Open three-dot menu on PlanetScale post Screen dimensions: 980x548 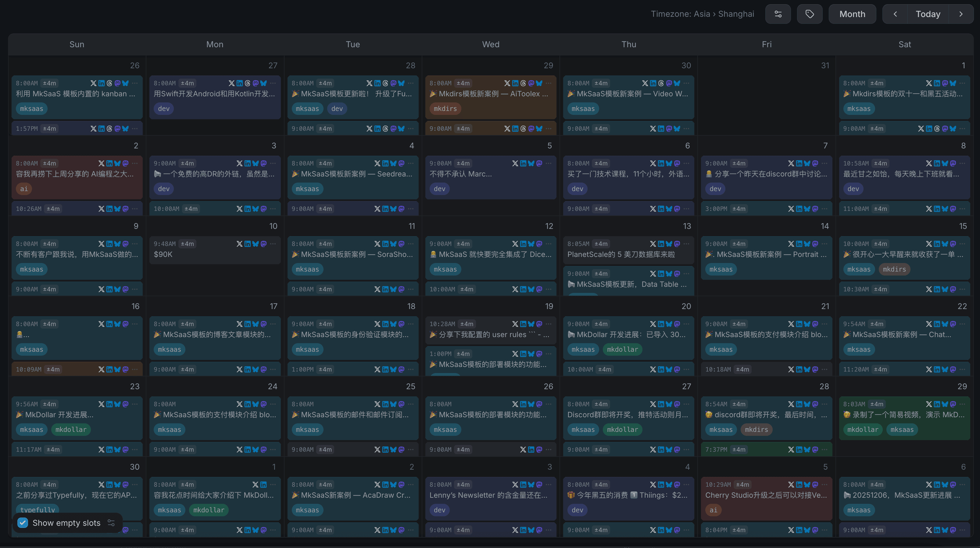pos(686,244)
